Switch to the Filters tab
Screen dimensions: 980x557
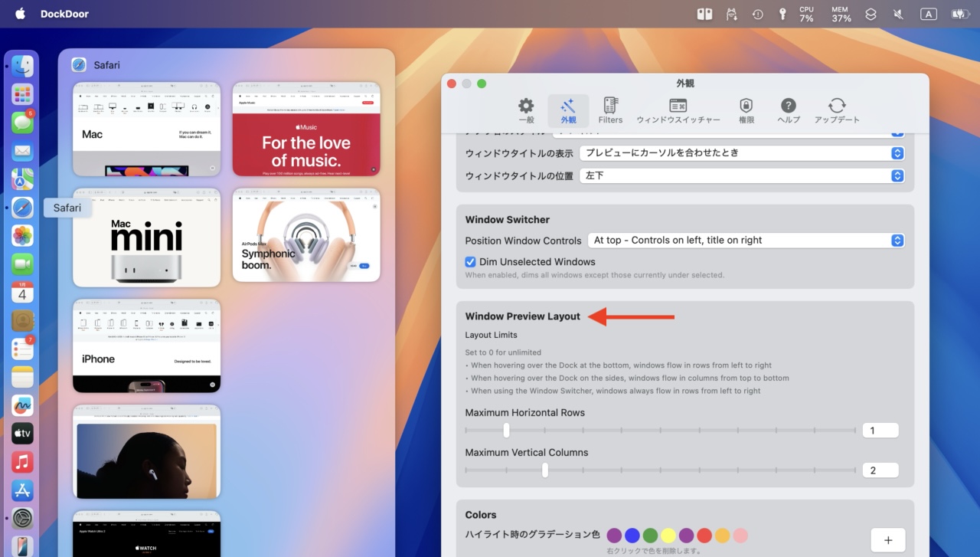(610, 111)
